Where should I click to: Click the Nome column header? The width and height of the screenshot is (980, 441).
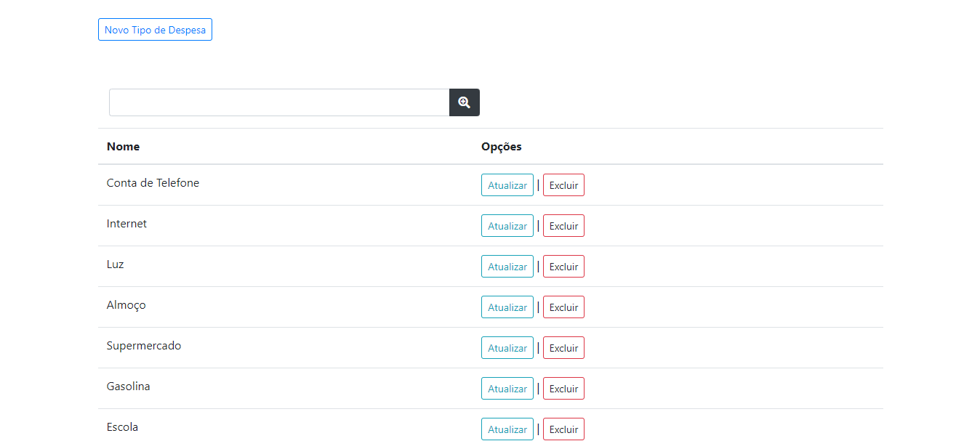123,146
